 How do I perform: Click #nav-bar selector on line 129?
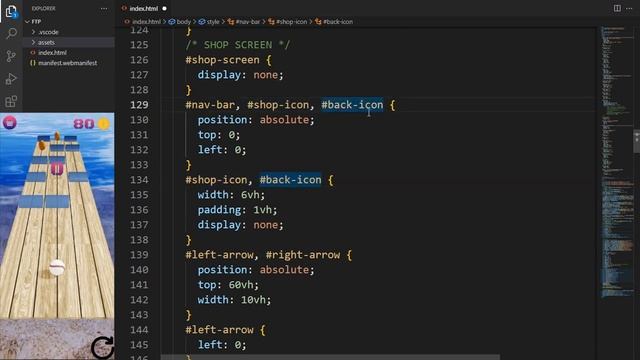[x=210, y=105]
